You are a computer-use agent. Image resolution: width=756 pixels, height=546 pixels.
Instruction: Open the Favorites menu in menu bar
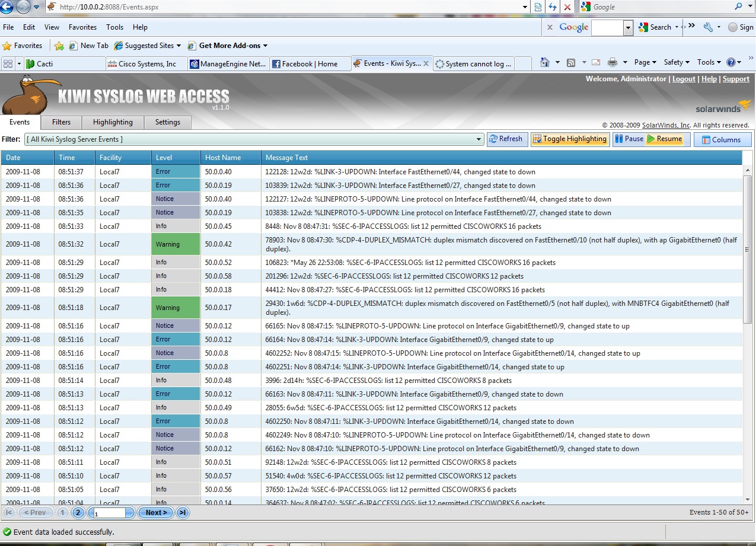82,27
